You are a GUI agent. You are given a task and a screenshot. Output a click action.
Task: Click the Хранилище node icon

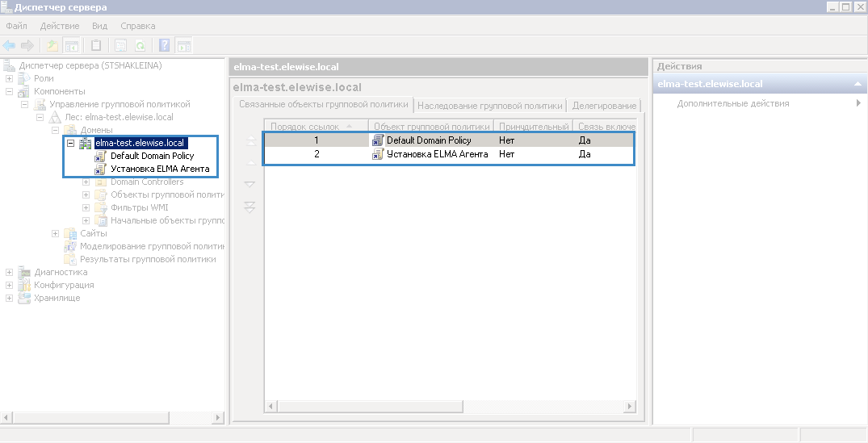[23, 298]
